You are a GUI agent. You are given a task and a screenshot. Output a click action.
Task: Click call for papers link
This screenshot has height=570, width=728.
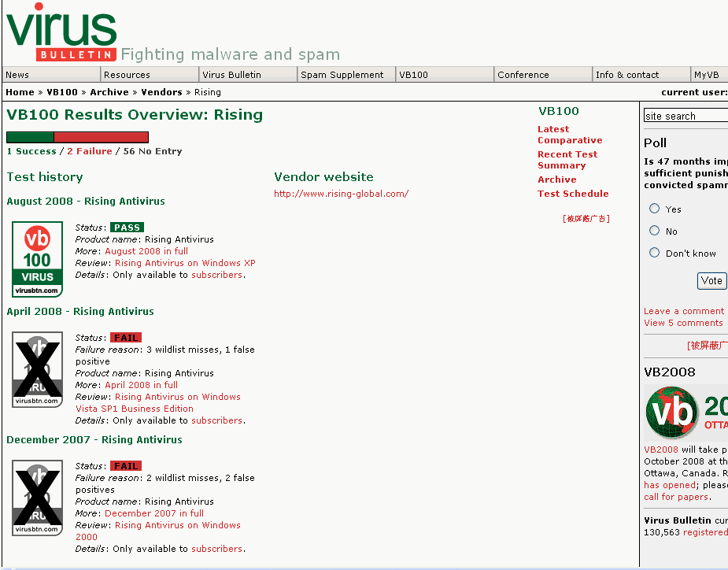(x=677, y=497)
